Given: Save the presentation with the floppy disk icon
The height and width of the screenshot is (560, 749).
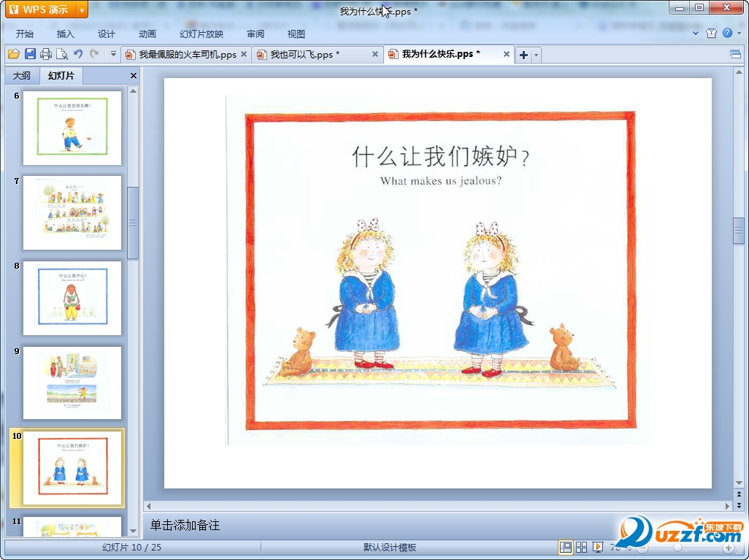Looking at the screenshot, I should point(30,54).
